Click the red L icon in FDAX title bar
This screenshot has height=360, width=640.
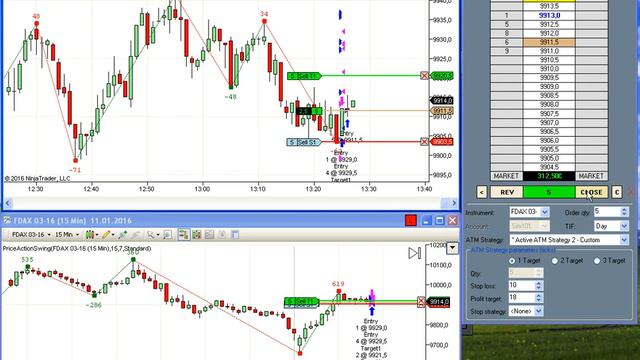[411, 221]
